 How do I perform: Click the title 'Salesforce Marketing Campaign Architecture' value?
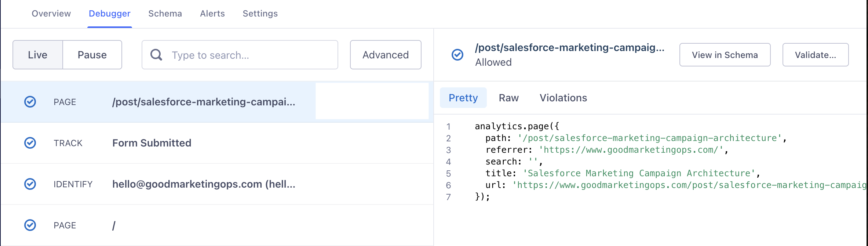tap(639, 173)
